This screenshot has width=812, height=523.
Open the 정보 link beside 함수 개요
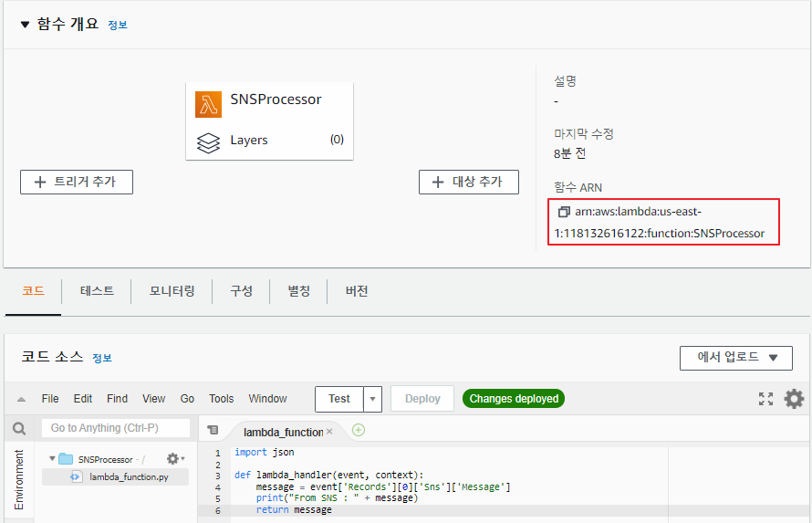coord(118,25)
